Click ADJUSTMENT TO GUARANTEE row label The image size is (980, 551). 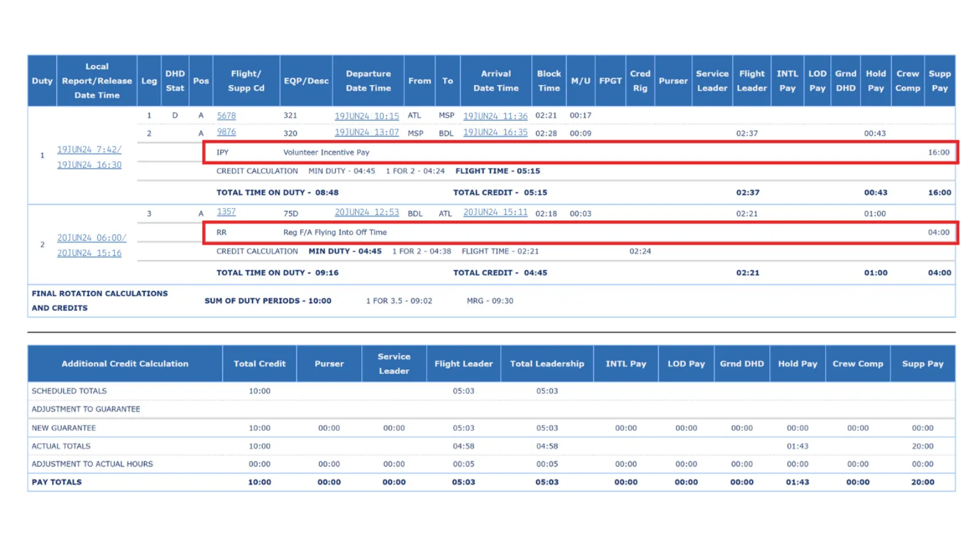(86, 410)
